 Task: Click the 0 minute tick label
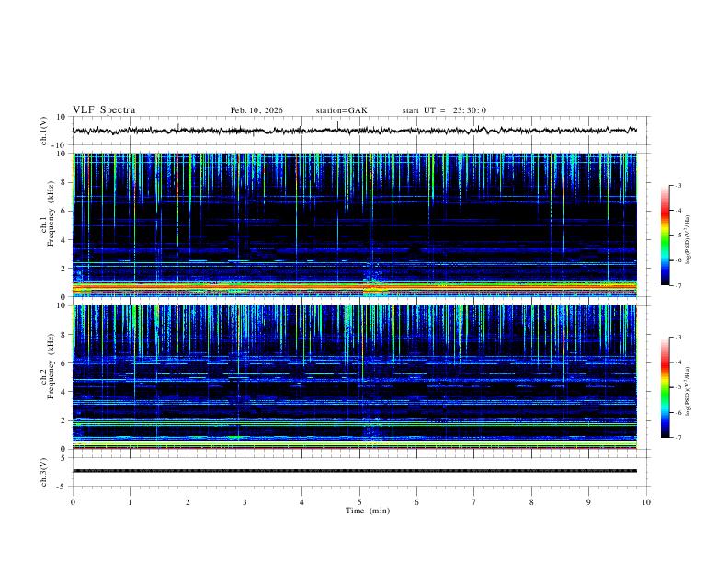(73, 502)
